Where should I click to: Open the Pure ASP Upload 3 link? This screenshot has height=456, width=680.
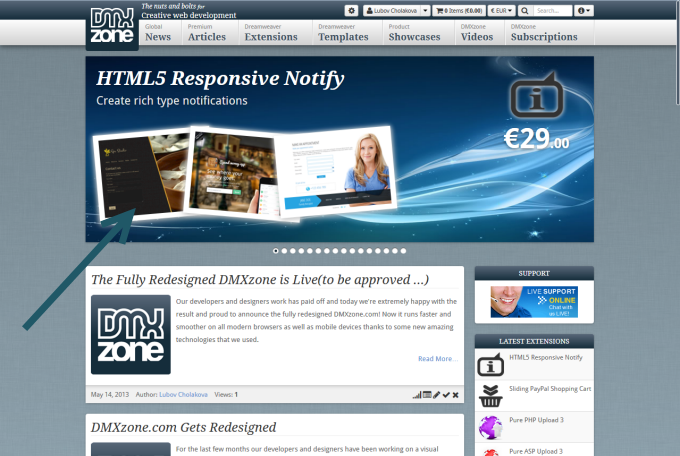[x=536, y=451]
